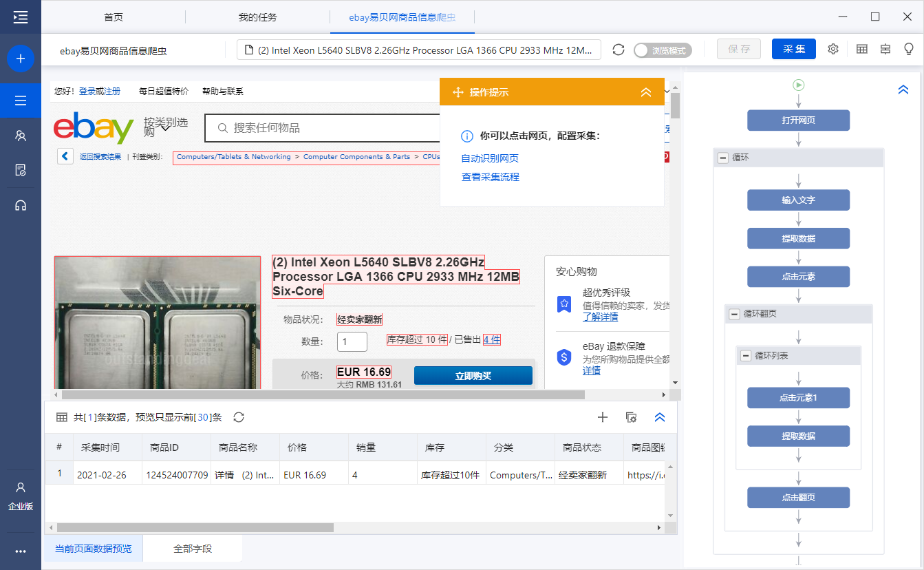Viewport: 924px width, 570px height.
Task: Click the eBay logo
Action: (x=94, y=128)
